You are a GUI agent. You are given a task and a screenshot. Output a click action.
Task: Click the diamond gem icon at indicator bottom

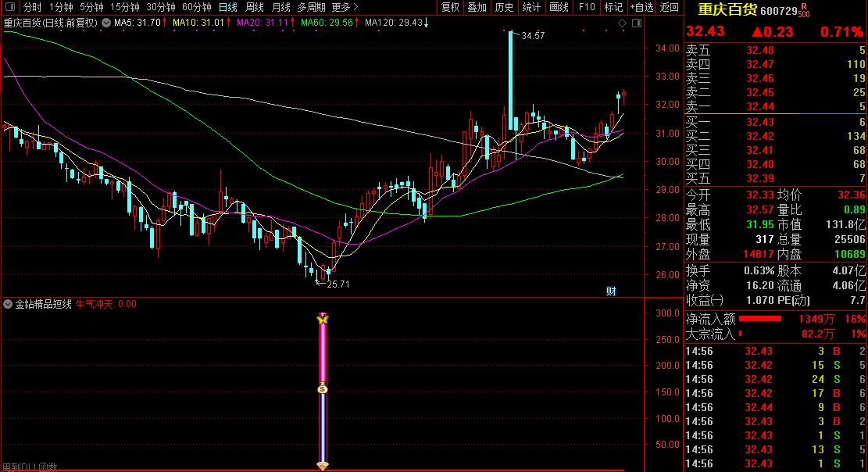(322, 466)
